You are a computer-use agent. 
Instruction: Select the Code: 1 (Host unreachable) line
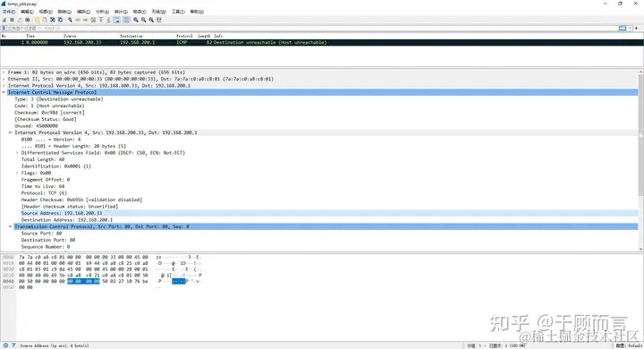point(49,106)
